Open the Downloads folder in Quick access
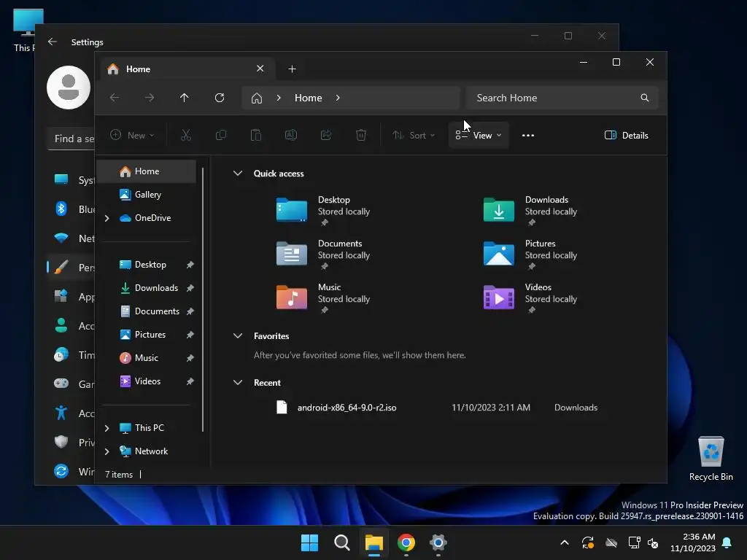This screenshot has width=747, height=560. click(499, 209)
